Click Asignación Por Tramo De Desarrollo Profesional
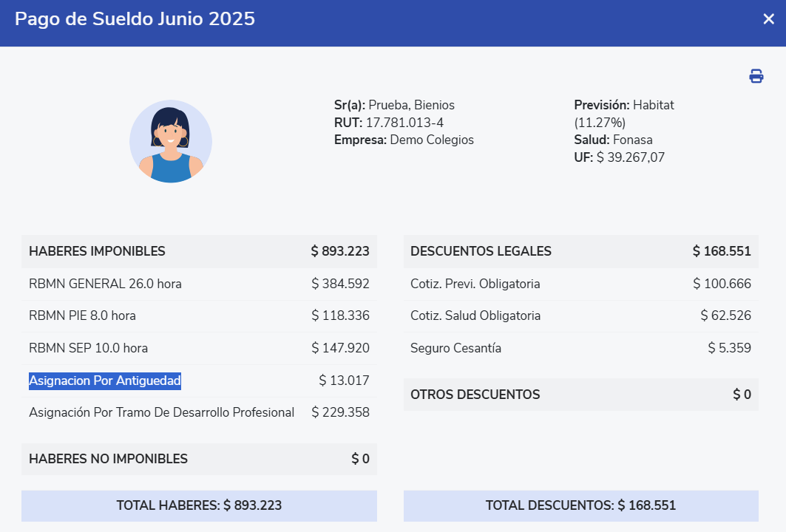786x532 pixels. (x=161, y=412)
